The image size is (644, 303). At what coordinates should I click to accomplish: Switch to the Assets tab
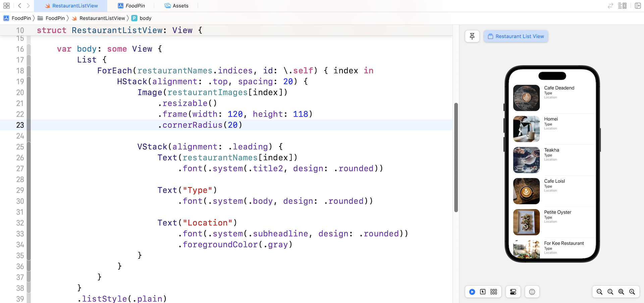pyautogui.click(x=176, y=6)
